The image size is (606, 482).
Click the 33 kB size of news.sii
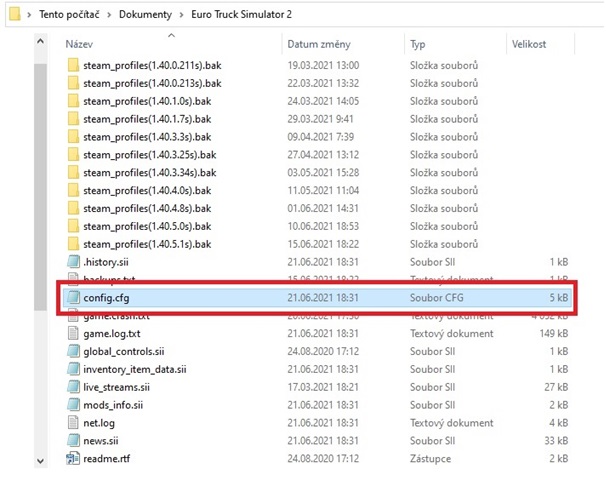click(x=556, y=441)
